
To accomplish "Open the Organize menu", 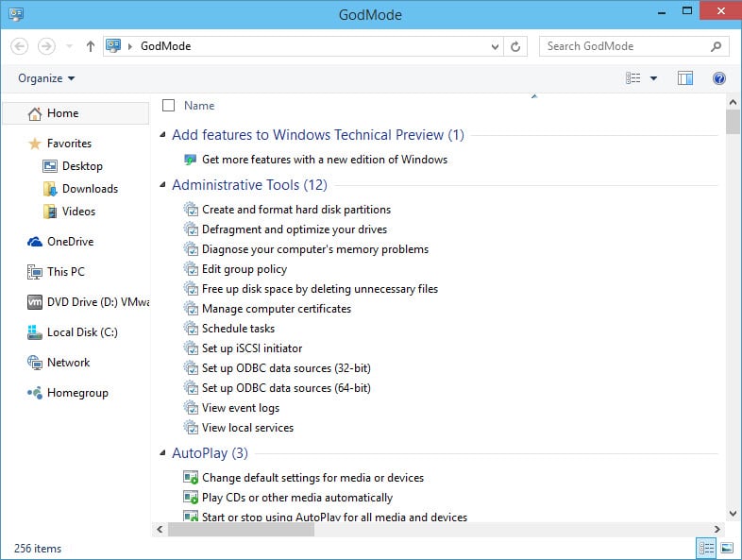I will tap(46, 78).
